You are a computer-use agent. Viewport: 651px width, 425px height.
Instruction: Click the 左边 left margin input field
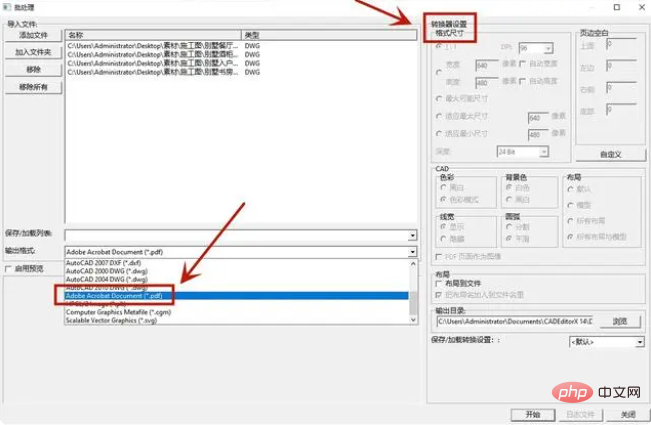621,66
